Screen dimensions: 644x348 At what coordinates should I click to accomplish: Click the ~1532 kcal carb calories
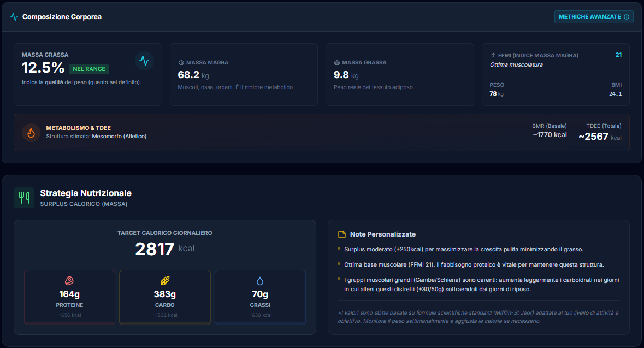[x=165, y=315]
